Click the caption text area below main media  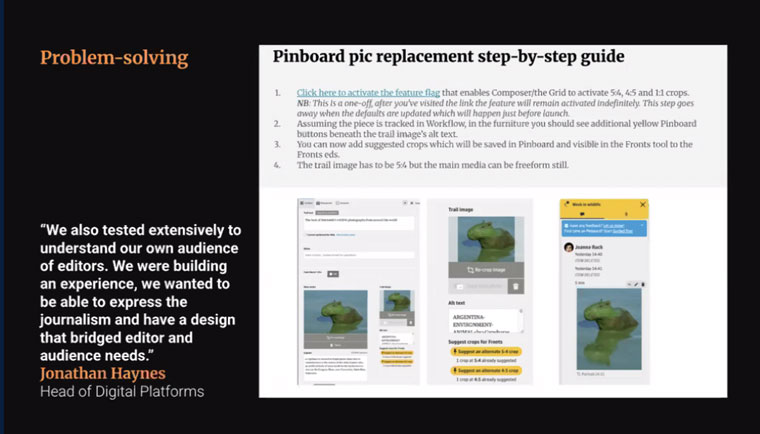point(335,369)
